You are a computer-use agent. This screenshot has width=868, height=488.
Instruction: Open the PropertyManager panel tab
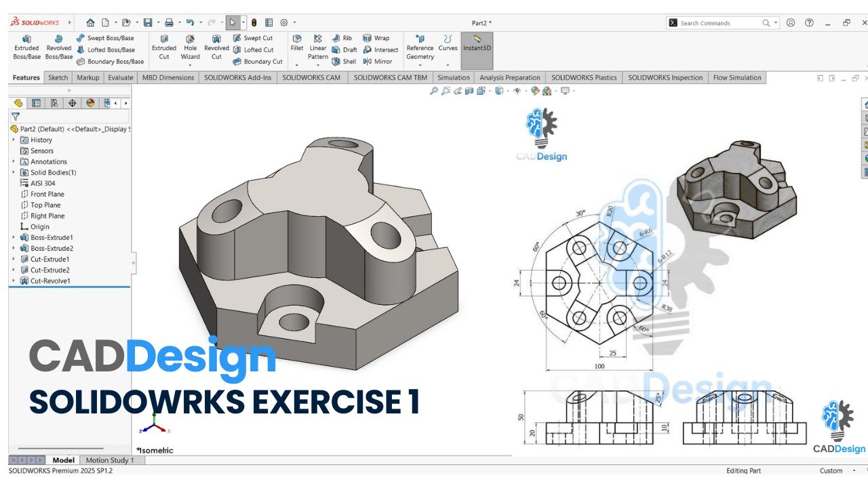(37, 103)
